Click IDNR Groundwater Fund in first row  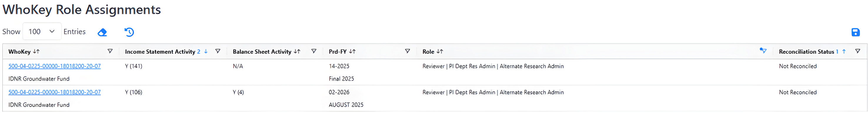click(x=39, y=79)
